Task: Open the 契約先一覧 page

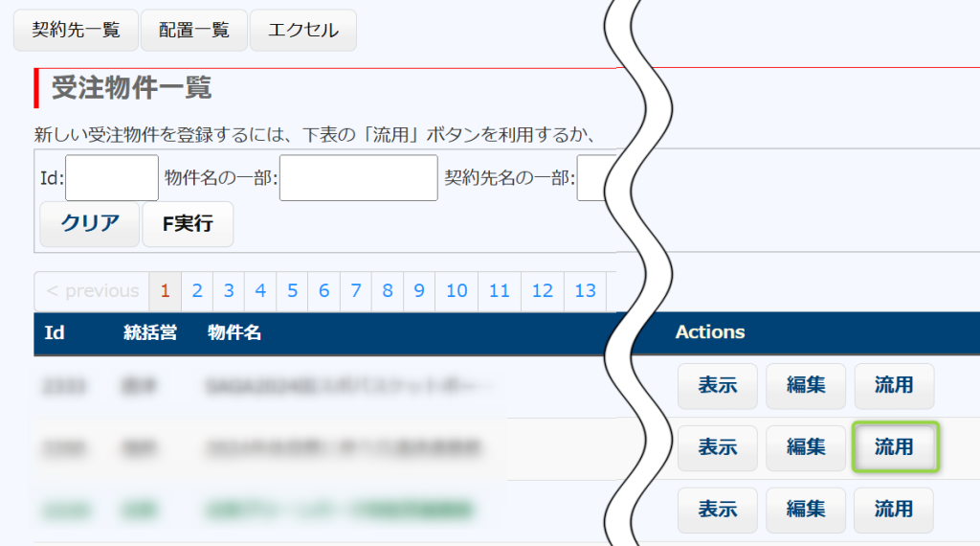Action: 76,30
